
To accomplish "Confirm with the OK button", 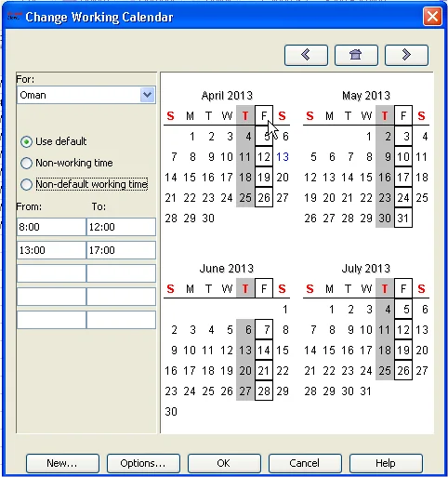I will [x=224, y=463].
